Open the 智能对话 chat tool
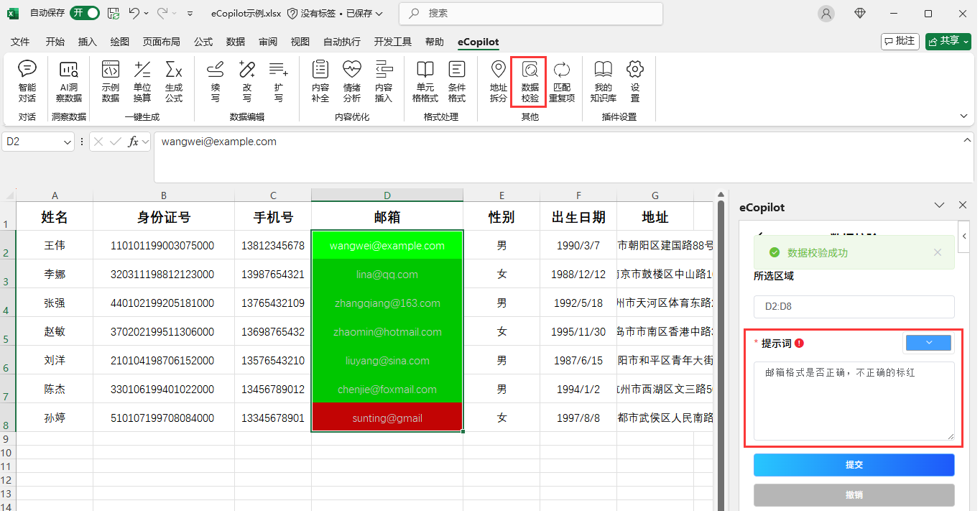The width and height of the screenshot is (980, 511). [27, 81]
